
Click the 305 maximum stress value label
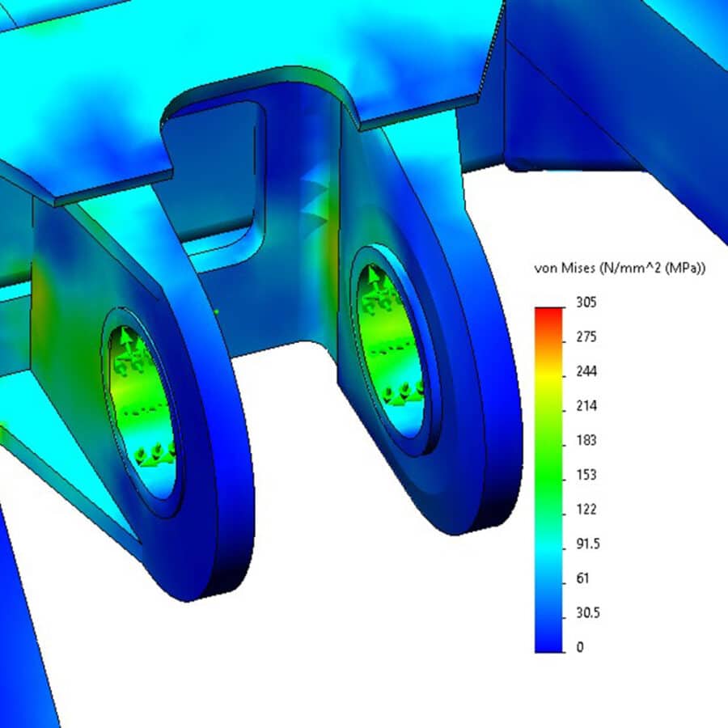click(586, 303)
